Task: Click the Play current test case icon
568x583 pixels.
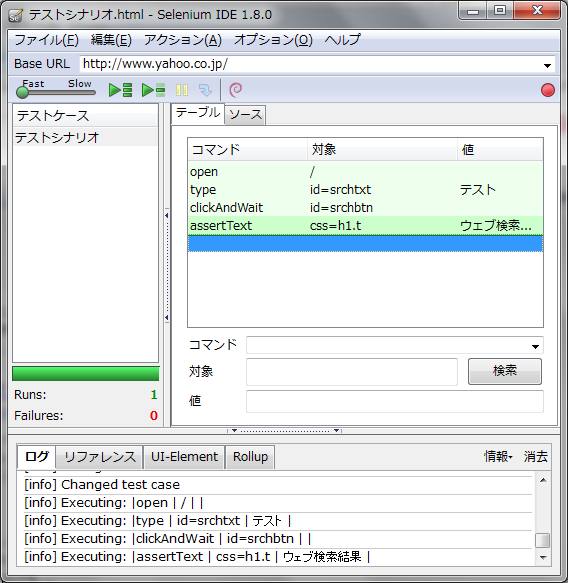Action: pyautogui.click(x=153, y=90)
